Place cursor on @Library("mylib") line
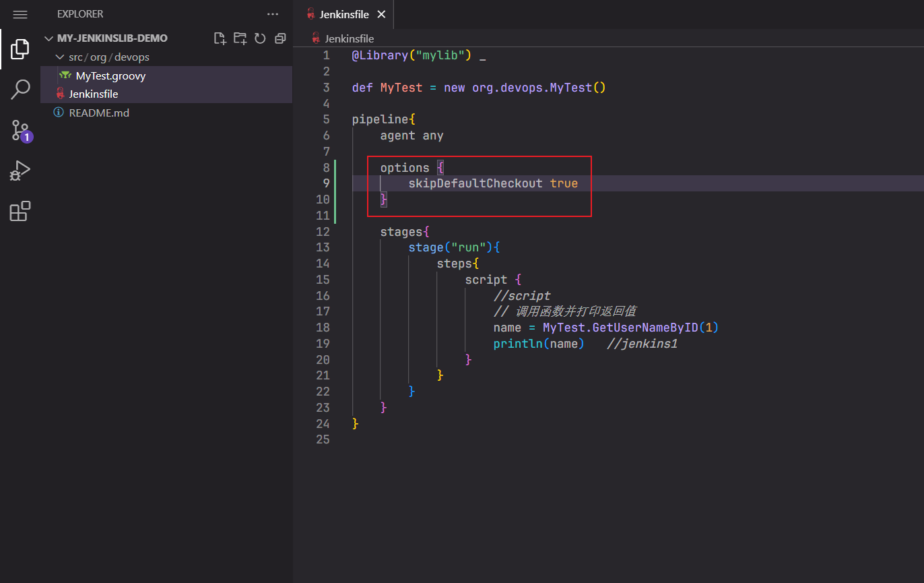This screenshot has width=924, height=583. [419, 55]
